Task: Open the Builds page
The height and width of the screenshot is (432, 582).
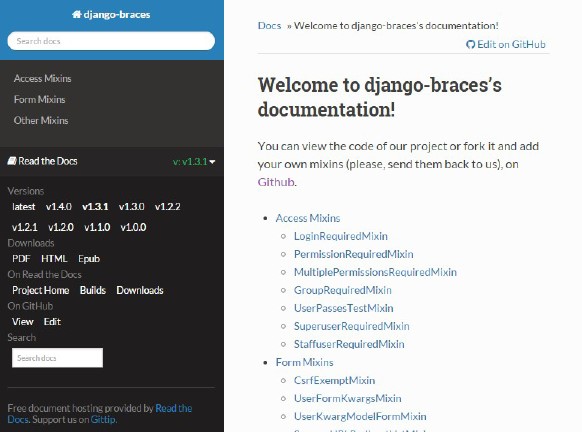Action: pos(93,290)
